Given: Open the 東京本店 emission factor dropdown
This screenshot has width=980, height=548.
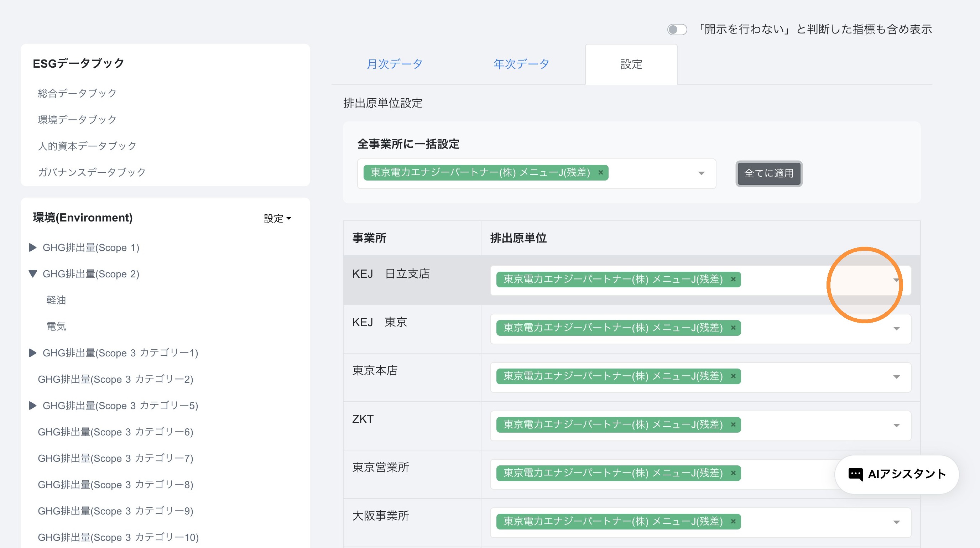Looking at the screenshot, I should coord(896,377).
